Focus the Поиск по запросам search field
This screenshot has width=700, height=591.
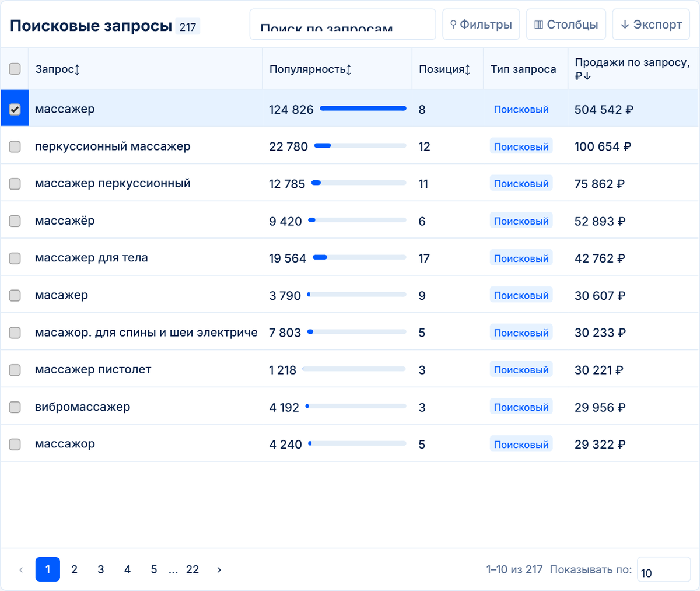(343, 25)
